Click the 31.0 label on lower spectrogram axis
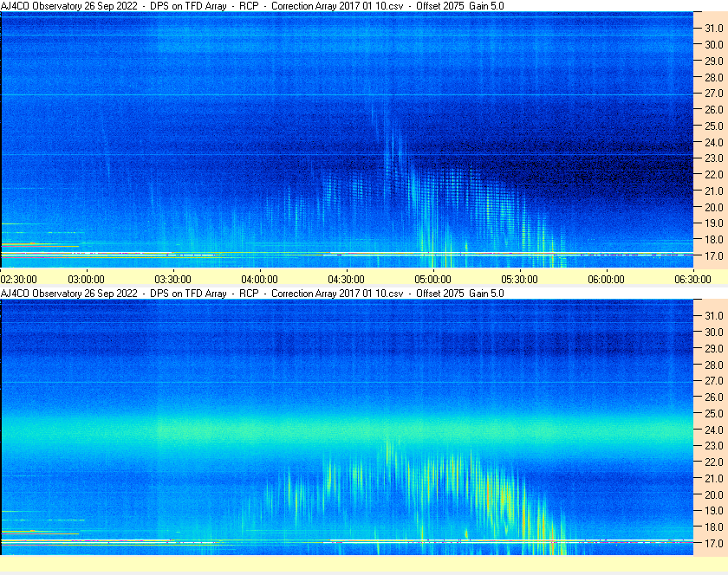Screen dimensions: 728x575 click(x=714, y=315)
